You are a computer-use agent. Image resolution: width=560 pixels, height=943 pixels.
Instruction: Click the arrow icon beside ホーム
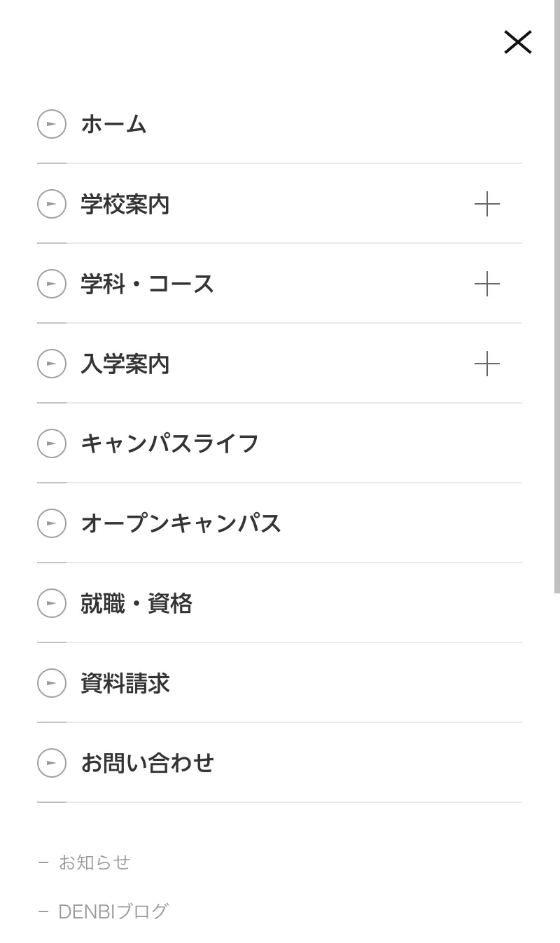pyautogui.click(x=52, y=124)
